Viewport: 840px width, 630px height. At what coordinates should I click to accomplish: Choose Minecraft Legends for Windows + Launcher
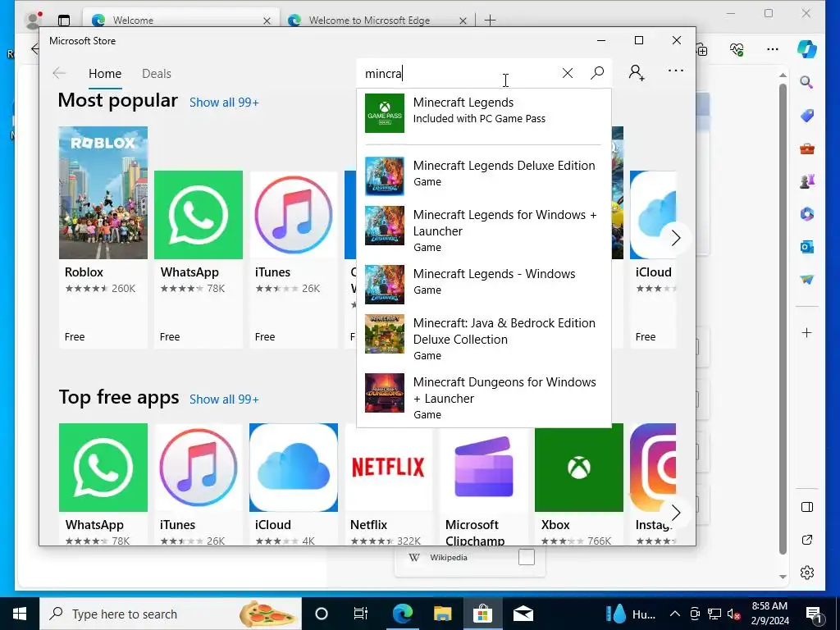pos(484,231)
